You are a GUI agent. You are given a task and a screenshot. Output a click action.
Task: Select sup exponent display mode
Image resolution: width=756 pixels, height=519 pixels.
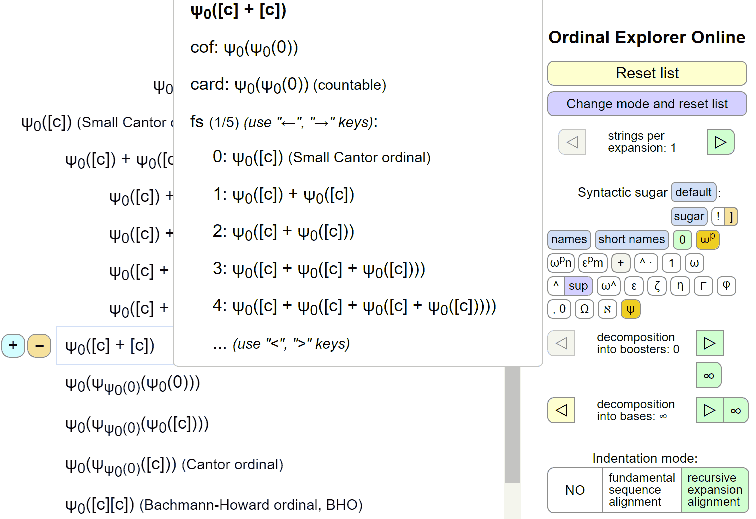578,286
